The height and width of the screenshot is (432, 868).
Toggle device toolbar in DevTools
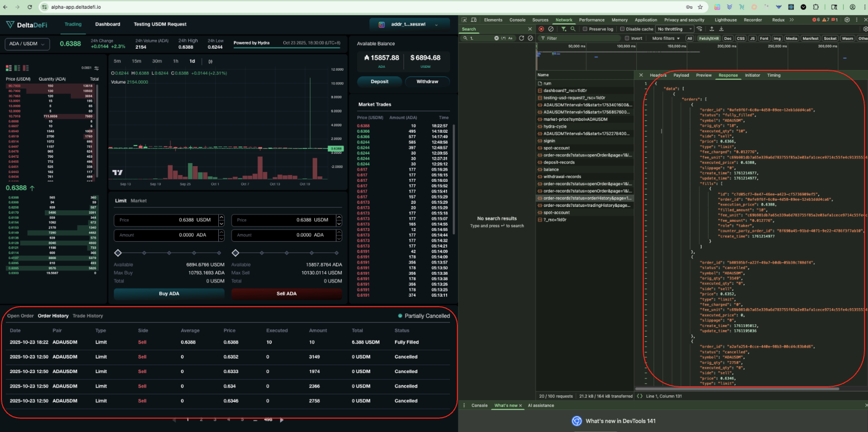coord(474,20)
